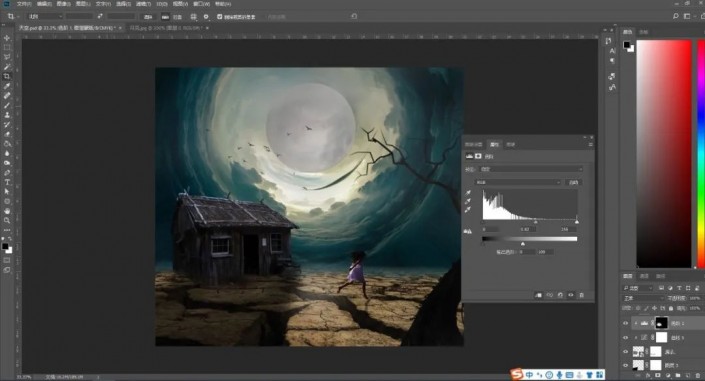Click the Clear button in options bar
This screenshot has height=381, width=705.
pos(147,17)
